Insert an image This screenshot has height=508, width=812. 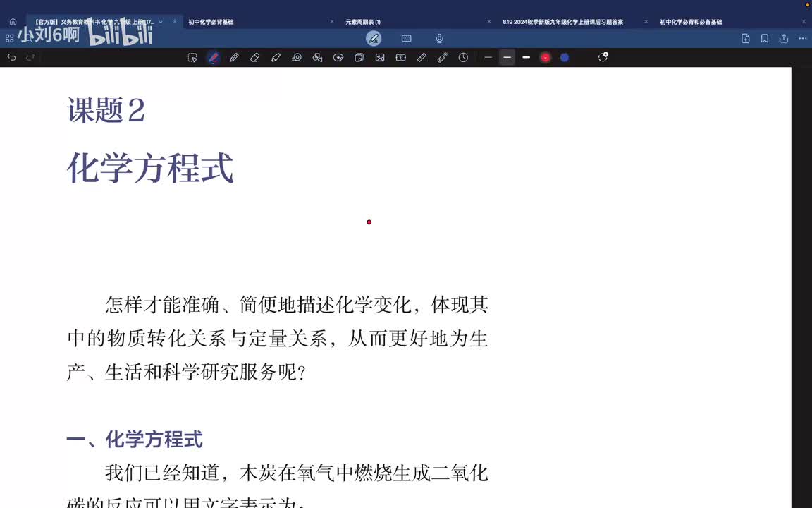(380, 58)
